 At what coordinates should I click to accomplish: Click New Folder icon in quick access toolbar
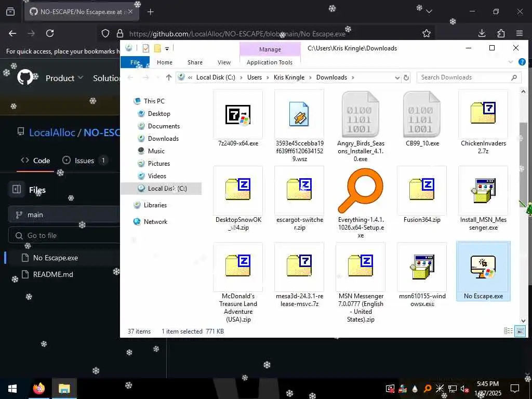pyautogui.click(x=157, y=48)
